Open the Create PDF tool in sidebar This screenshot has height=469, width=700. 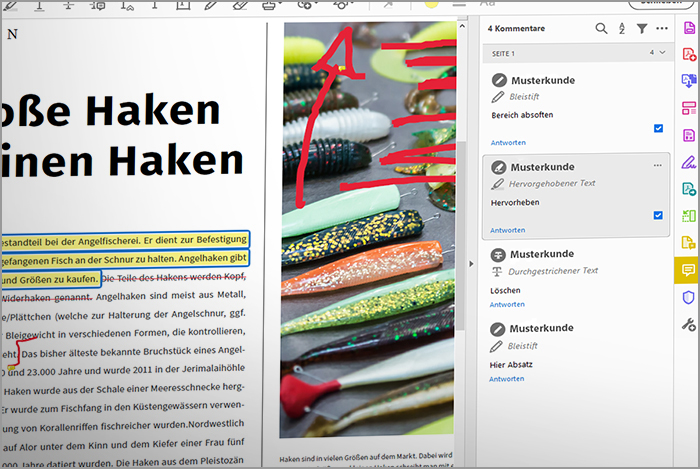tap(688, 54)
